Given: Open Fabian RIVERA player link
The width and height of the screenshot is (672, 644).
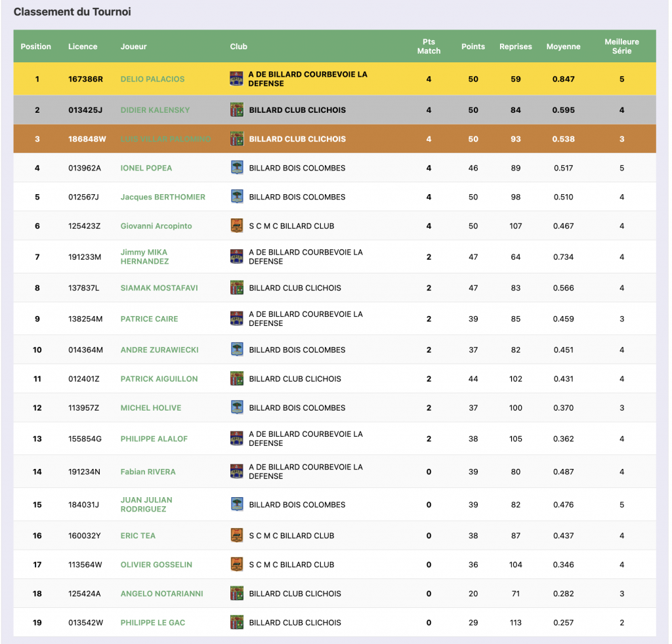Looking at the screenshot, I should tap(148, 472).
